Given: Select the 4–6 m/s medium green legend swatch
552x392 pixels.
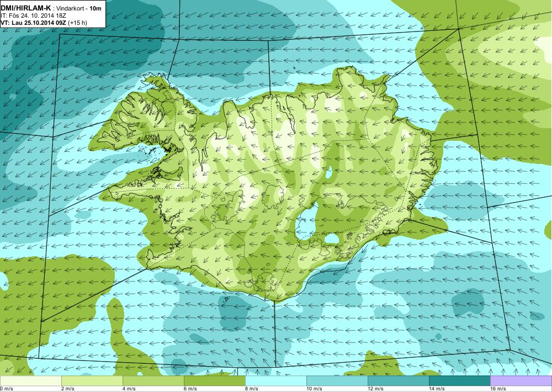Looking at the screenshot, I should tap(153, 381).
